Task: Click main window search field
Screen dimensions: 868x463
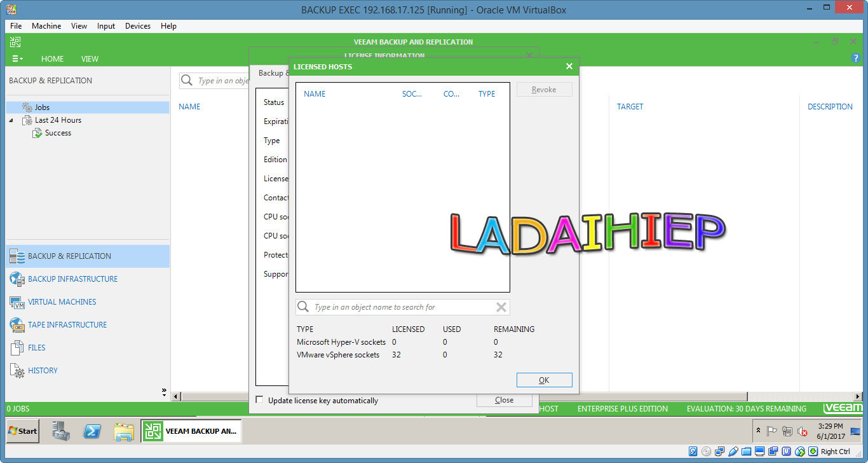Action: tap(214, 81)
